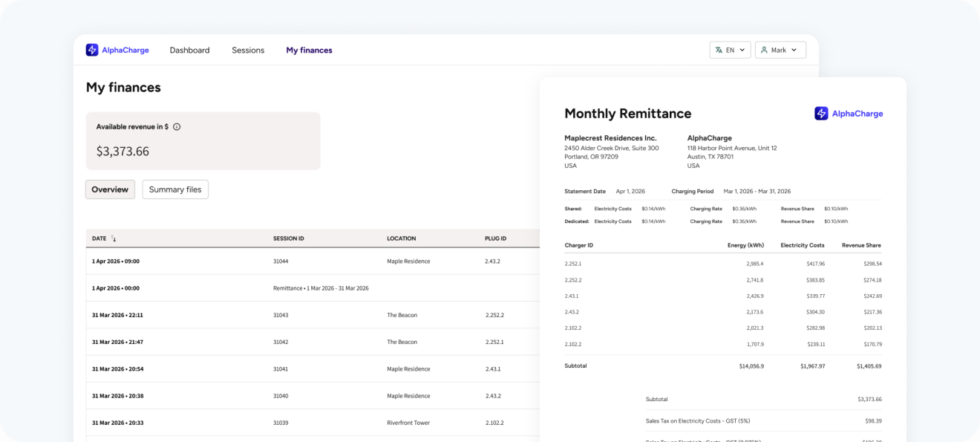The height and width of the screenshot is (442, 980).
Task: Click the My finances page heading
Action: 123,88
